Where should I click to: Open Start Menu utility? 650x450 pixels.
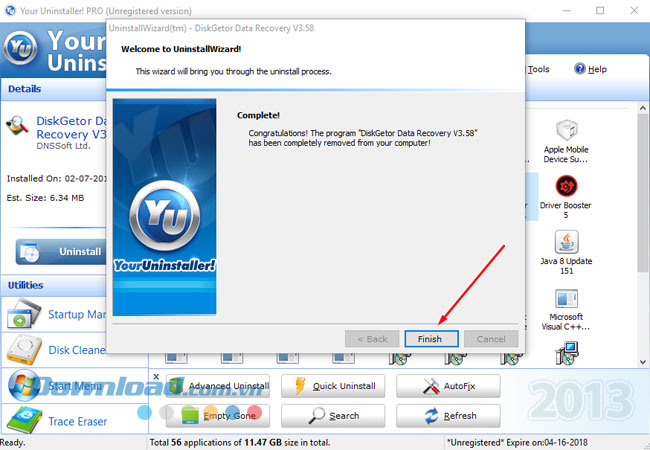click(75, 386)
